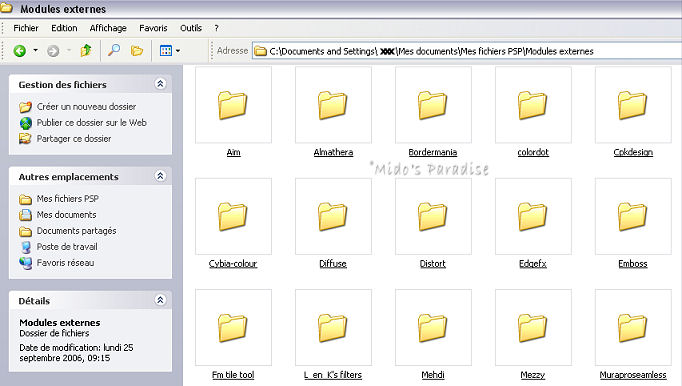
Task: Select the Diffuse folder icon
Action: tap(333, 216)
